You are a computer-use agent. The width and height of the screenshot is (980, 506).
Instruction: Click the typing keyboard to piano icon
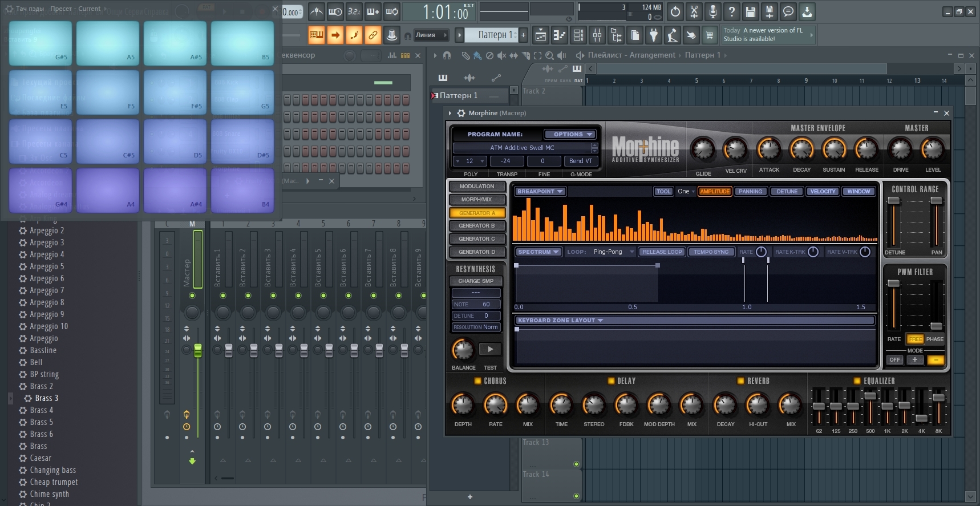tap(317, 35)
